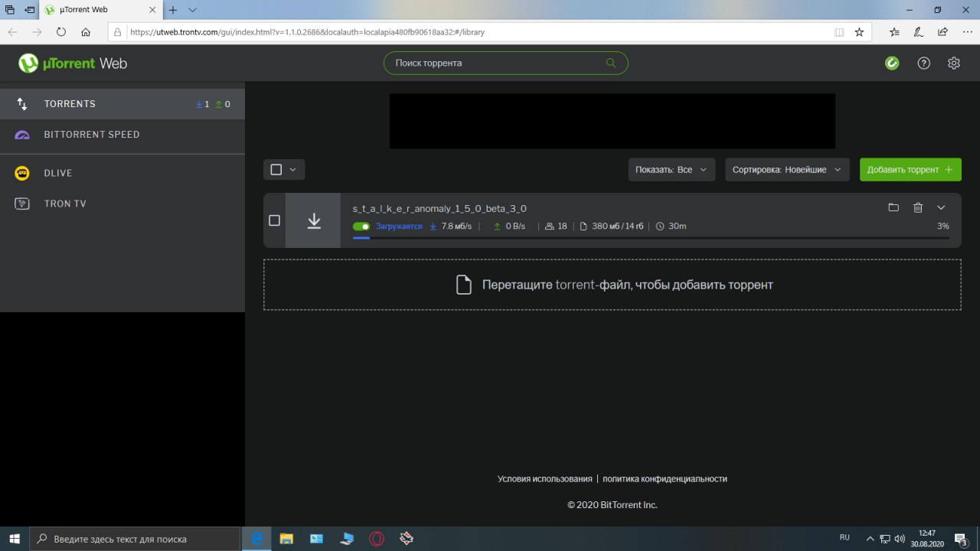Open the µTorrent Web logo home
980x551 pixels.
click(73, 64)
